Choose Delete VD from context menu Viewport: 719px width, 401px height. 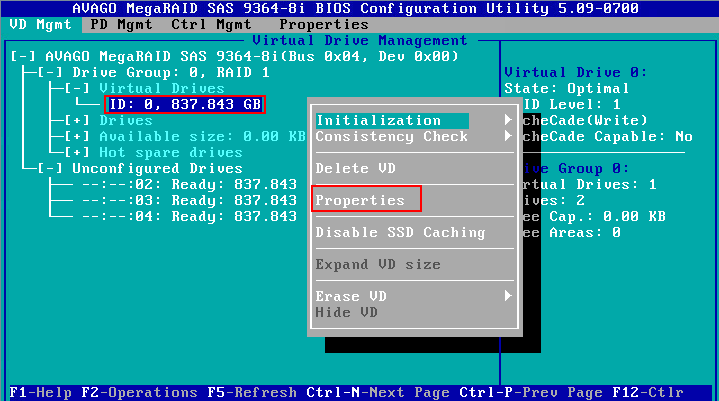tap(356, 168)
